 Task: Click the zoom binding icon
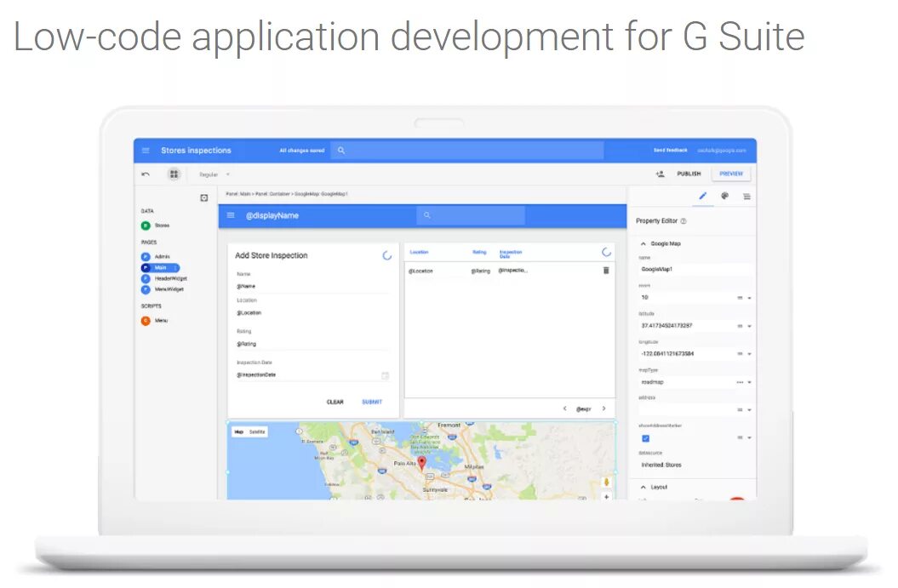(740, 298)
